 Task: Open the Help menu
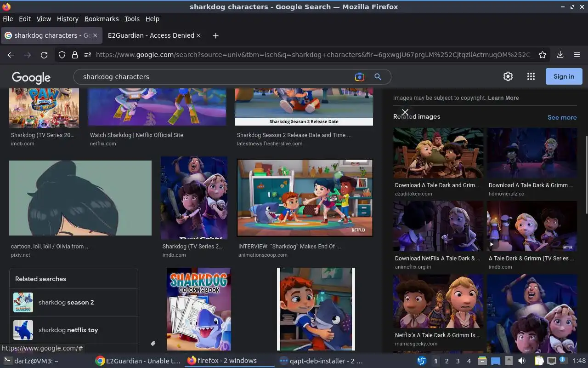coord(153,19)
